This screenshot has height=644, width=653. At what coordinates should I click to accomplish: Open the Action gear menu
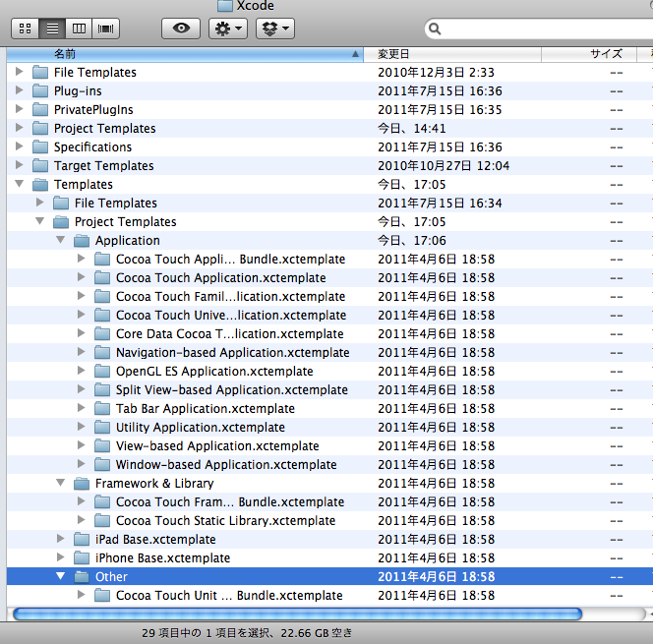[x=228, y=29]
